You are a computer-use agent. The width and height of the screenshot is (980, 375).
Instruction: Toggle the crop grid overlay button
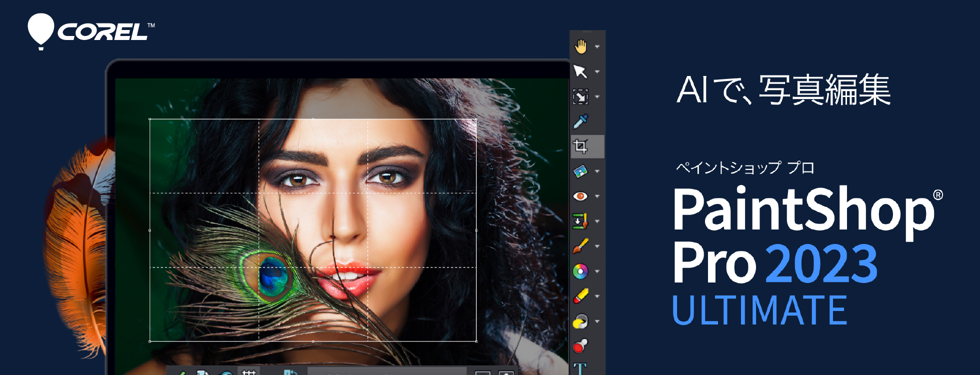click(x=248, y=372)
